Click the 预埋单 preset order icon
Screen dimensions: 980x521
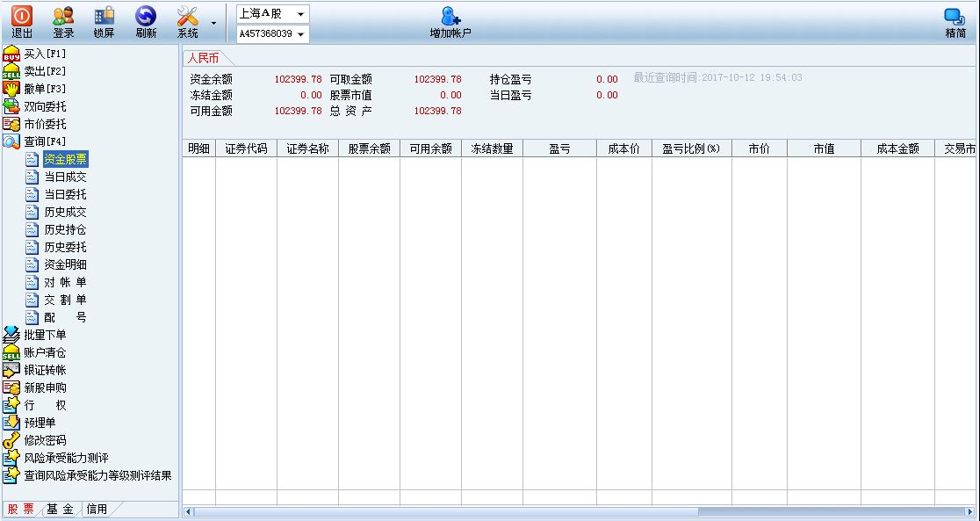click(x=11, y=423)
